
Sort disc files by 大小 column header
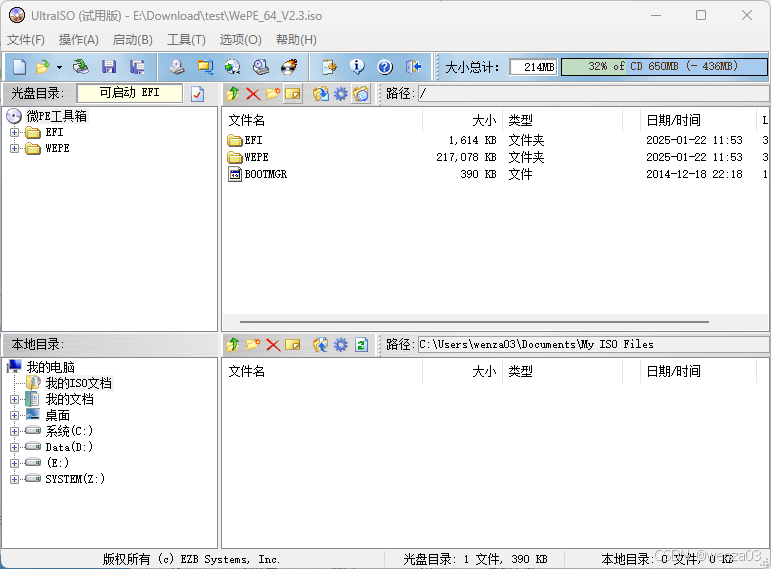click(462, 120)
